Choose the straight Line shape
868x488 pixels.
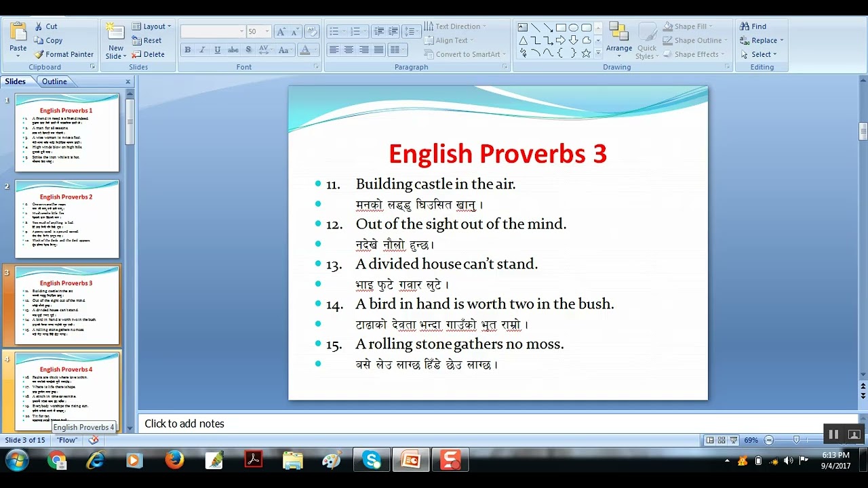click(536, 28)
